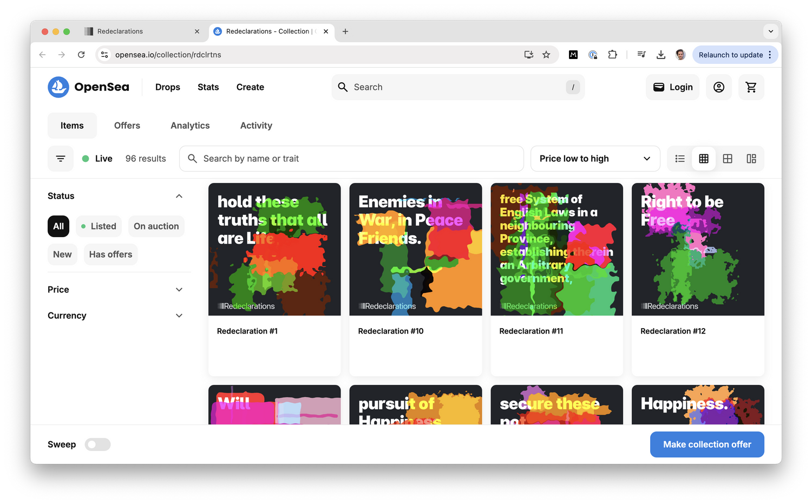Image resolution: width=812 pixels, height=504 pixels.
Task: Enable the On auction status filter
Action: [x=156, y=226]
